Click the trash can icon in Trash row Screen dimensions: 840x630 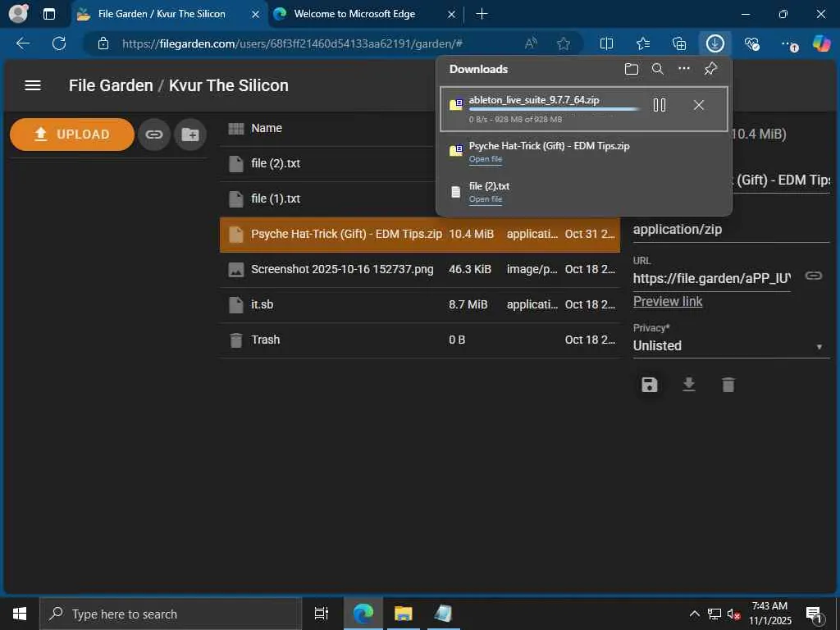(x=235, y=340)
